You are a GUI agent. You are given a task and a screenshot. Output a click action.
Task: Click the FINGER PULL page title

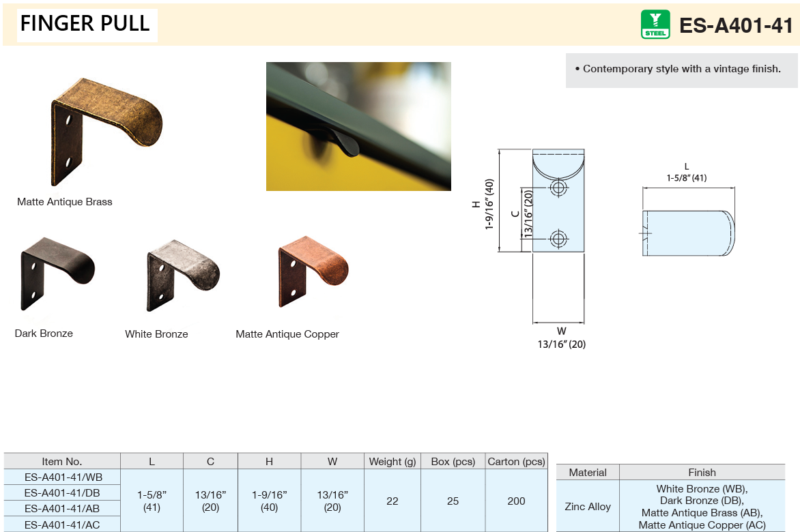point(85,24)
